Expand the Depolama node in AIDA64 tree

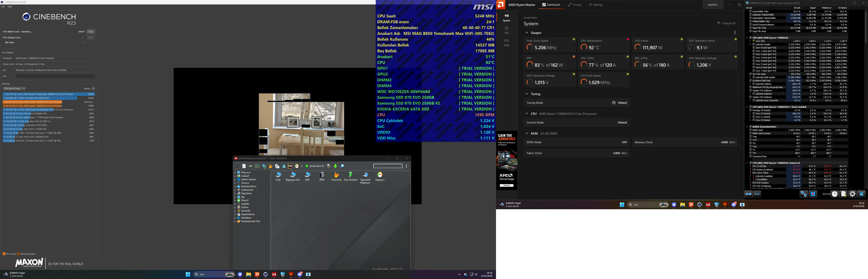click(x=235, y=193)
